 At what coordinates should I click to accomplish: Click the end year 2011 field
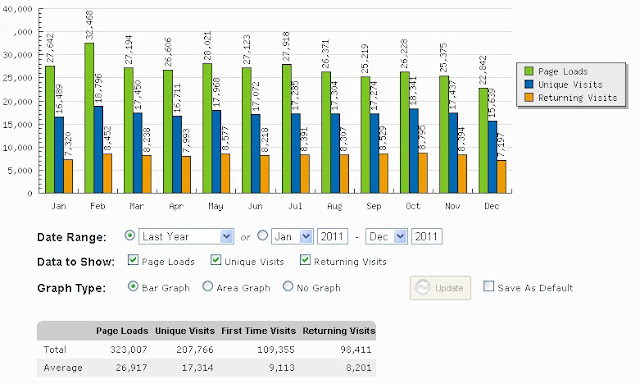tap(427, 237)
